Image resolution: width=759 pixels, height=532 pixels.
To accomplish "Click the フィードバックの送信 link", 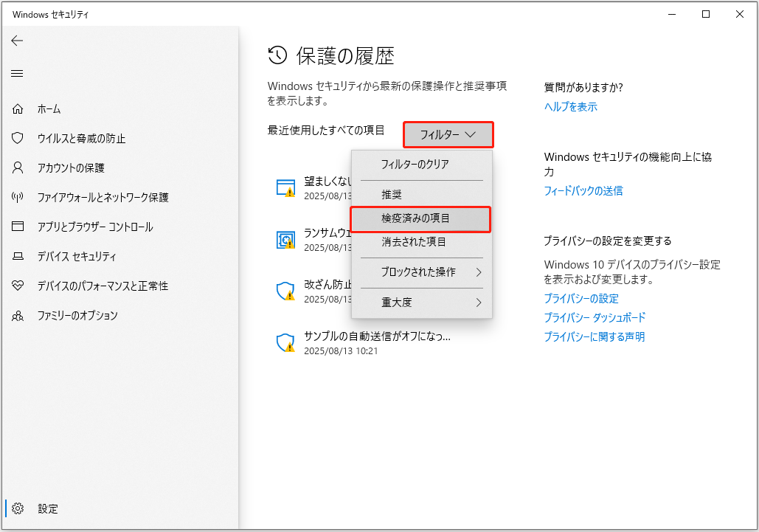I will tap(583, 191).
